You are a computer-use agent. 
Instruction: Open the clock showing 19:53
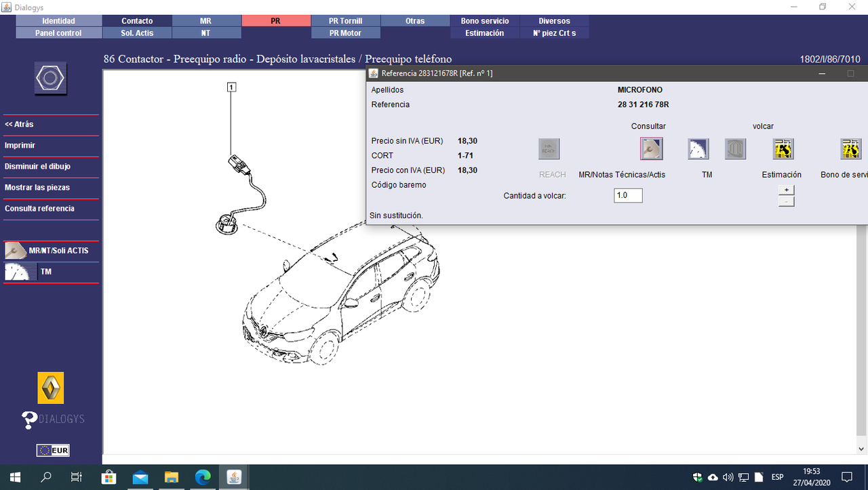pos(811,477)
